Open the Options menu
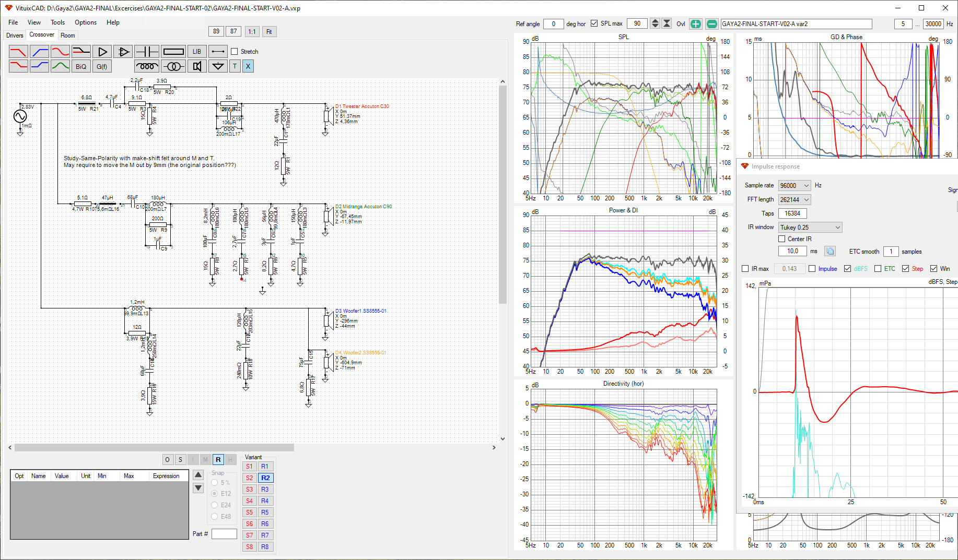 (86, 22)
